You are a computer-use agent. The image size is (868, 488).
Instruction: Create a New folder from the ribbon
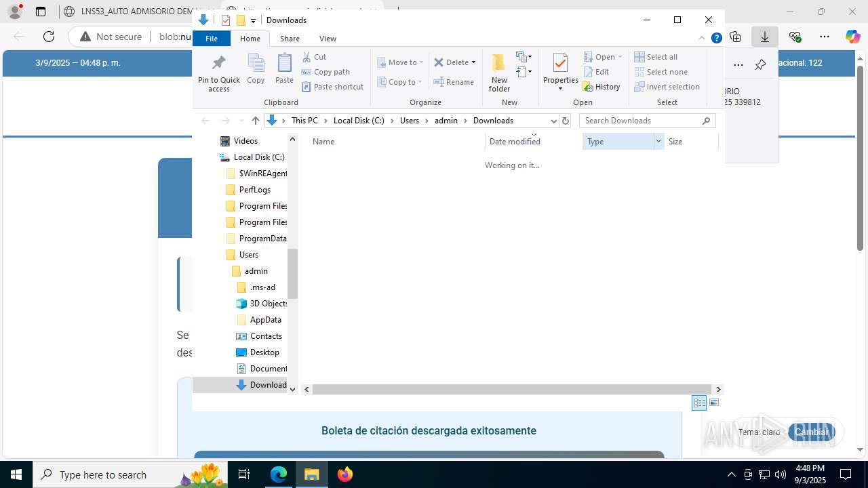[499, 73]
